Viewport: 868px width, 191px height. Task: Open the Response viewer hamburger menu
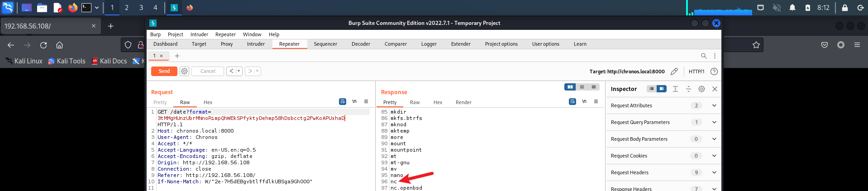pos(596,101)
